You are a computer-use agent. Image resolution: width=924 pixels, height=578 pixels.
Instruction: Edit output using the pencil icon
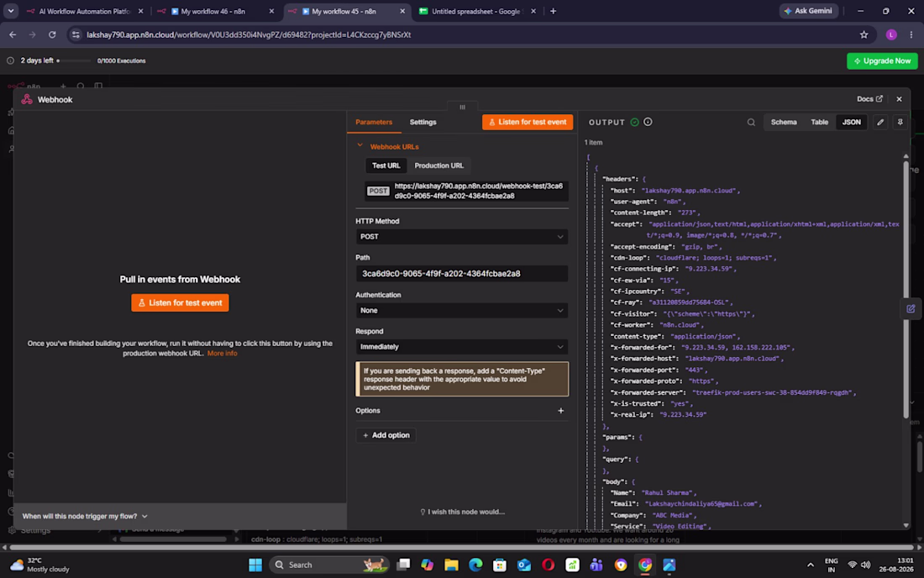click(x=880, y=123)
